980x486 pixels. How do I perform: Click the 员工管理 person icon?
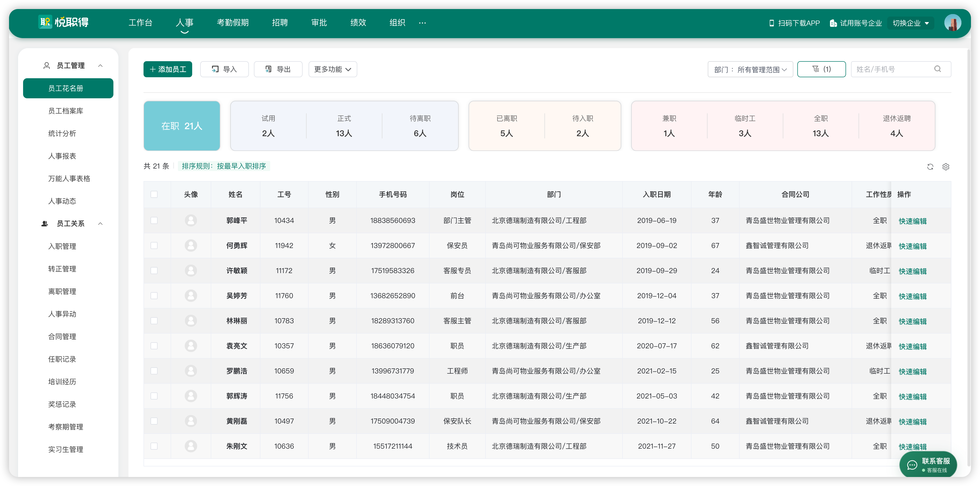point(46,65)
